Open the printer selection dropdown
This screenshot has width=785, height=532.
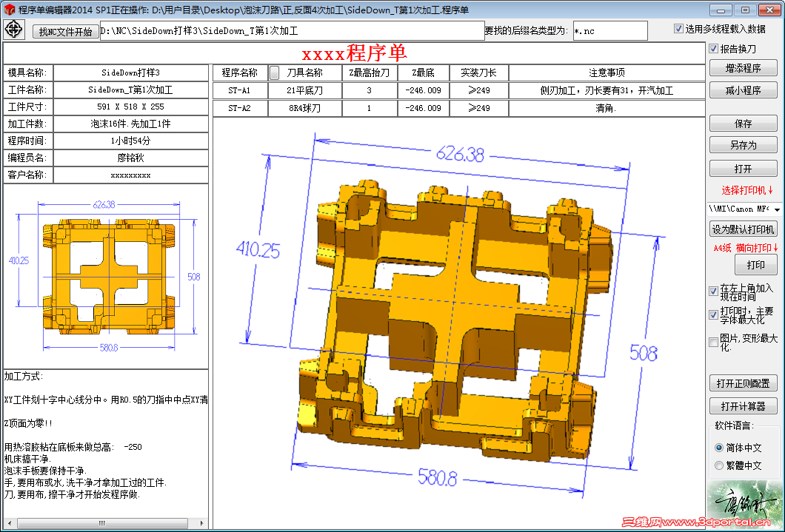(x=777, y=209)
